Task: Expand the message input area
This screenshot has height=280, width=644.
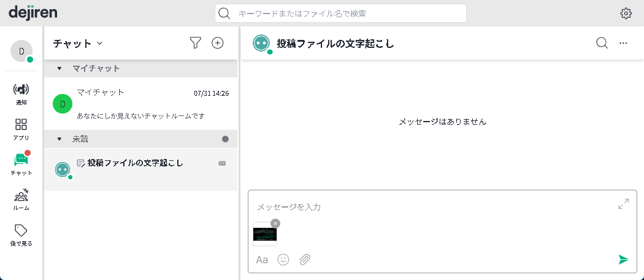Action: coord(623,204)
